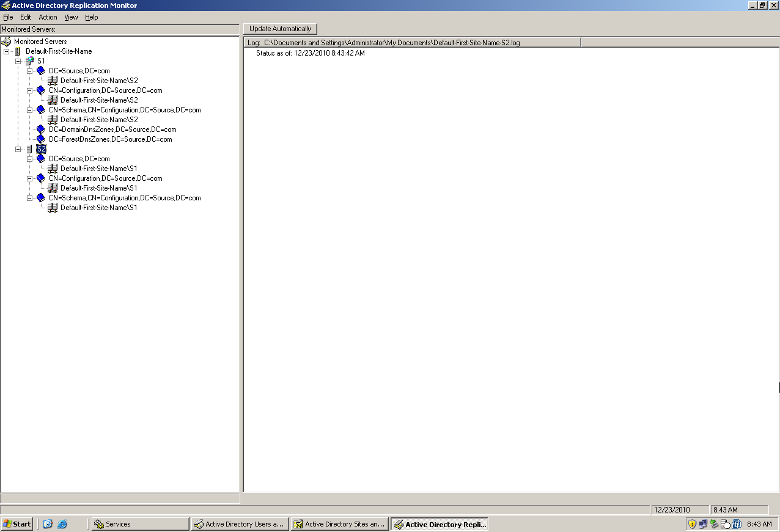Click book icon of CN=Schema partition under S1

(x=41, y=110)
